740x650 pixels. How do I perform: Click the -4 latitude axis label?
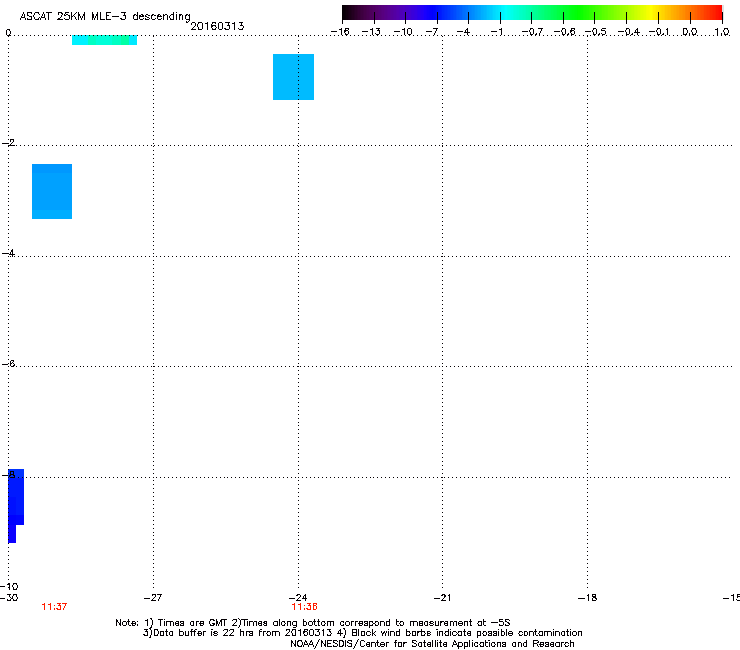(8, 253)
